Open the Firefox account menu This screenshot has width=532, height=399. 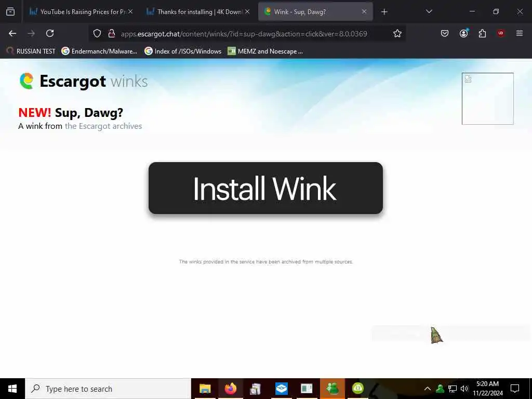pos(463,33)
